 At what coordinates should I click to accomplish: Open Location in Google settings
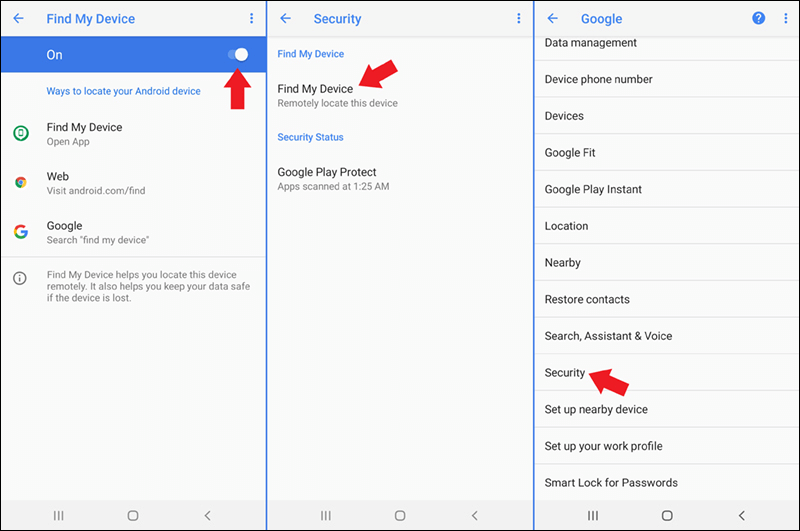[x=667, y=226]
